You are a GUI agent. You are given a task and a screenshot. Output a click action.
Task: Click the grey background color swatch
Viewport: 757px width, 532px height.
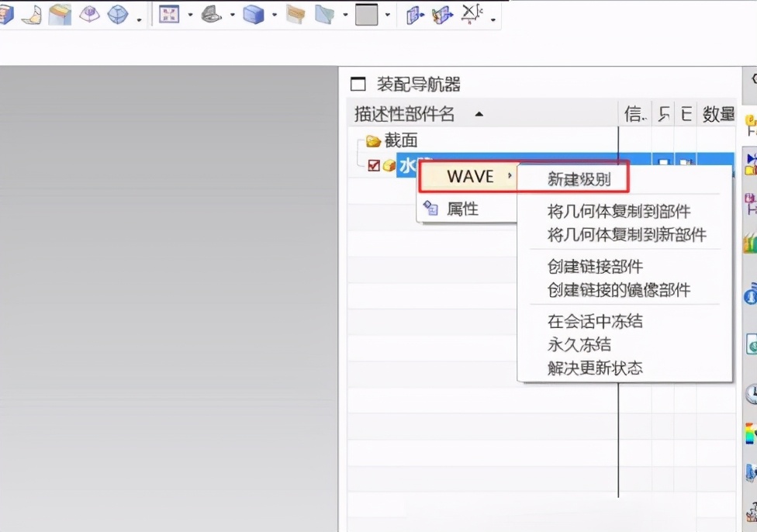tap(366, 14)
